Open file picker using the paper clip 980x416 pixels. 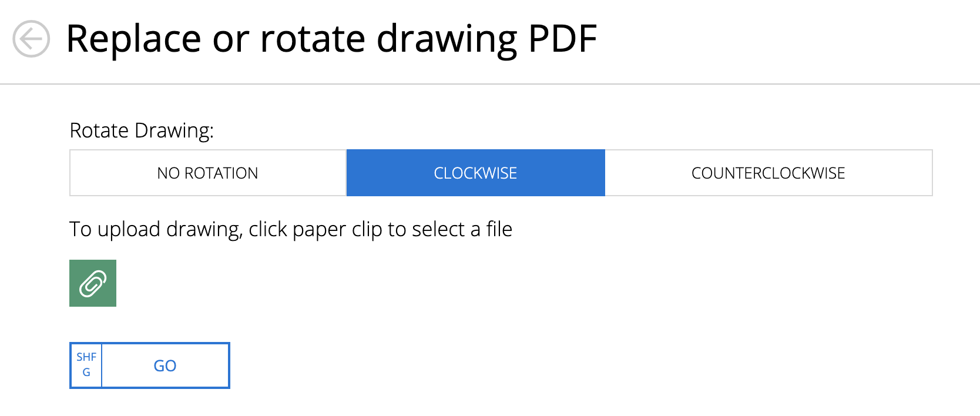[93, 283]
